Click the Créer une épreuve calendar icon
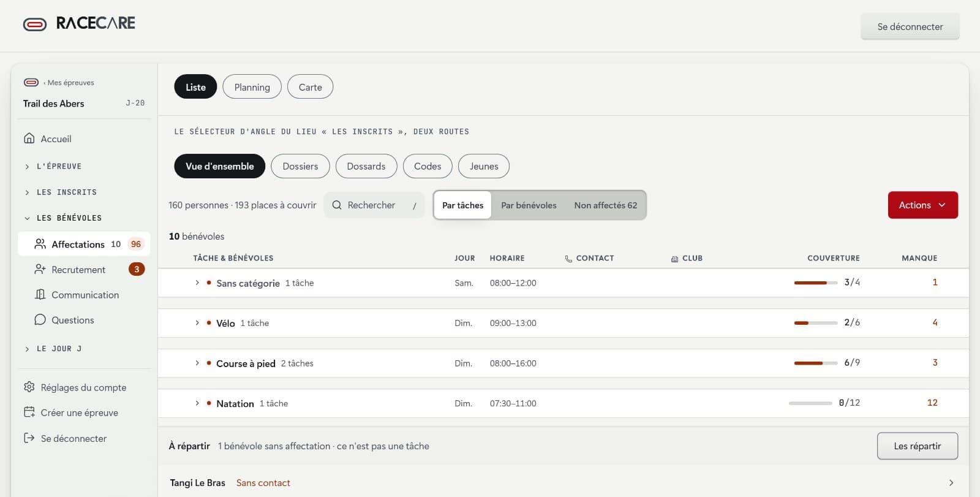 tap(29, 412)
